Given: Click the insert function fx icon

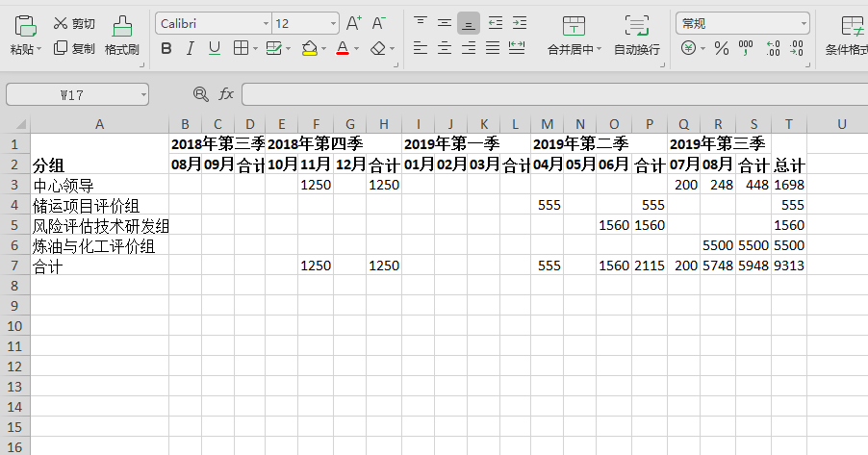Looking at the screenshot, I should pos(226,94).
